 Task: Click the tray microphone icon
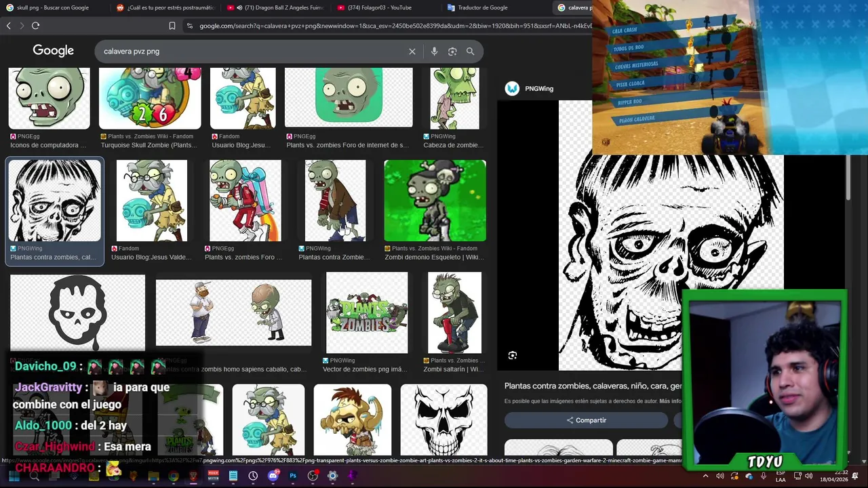coord(764,476)
